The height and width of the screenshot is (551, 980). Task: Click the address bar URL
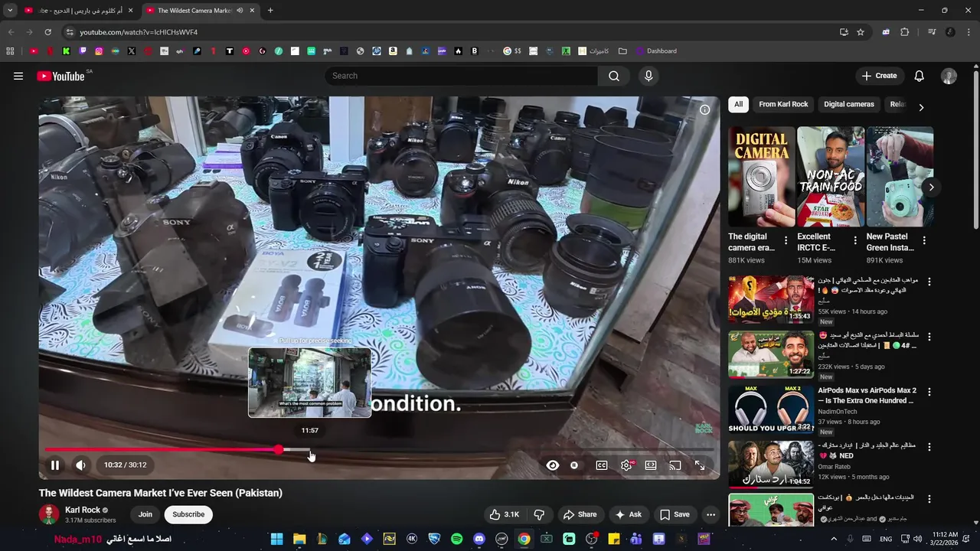[139, 32]
